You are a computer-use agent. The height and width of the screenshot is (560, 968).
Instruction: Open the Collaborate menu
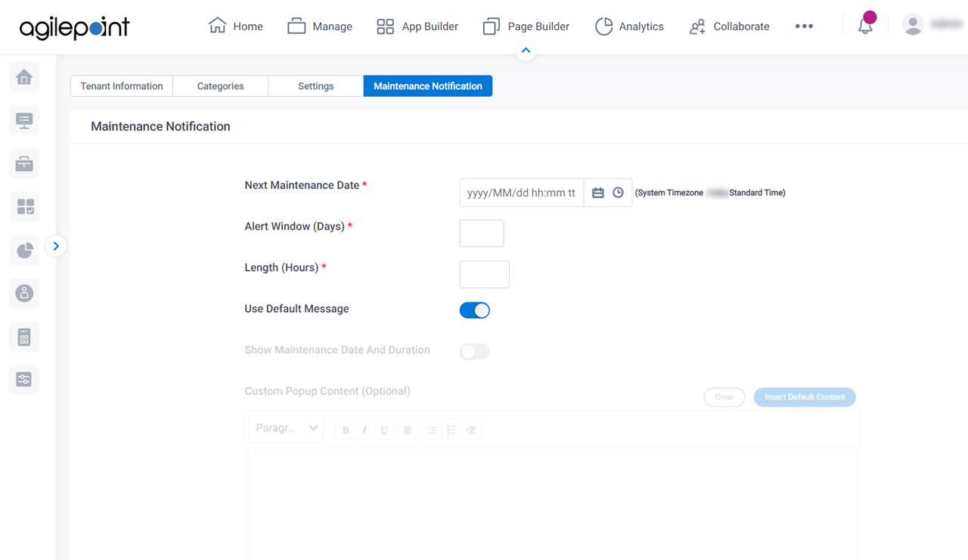[x=730, y=26]
